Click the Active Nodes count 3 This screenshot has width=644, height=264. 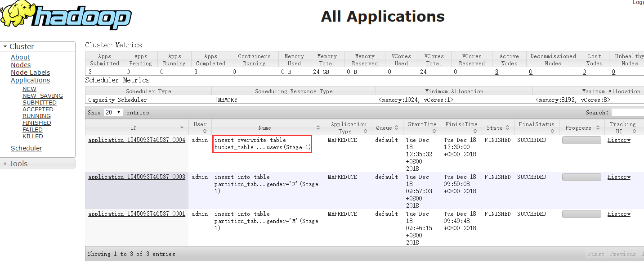click(x=496, y=72)
